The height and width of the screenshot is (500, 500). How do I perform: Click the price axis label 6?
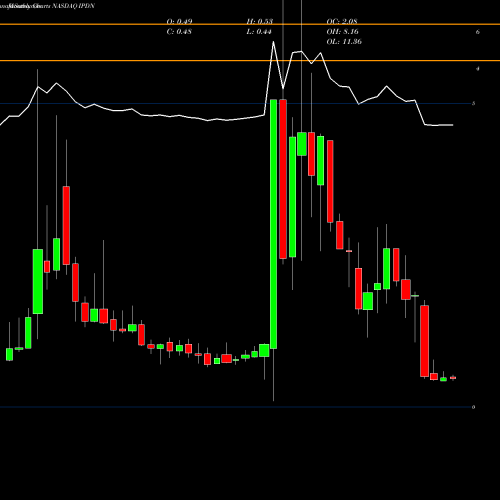pyautogui.click(x=478, y=32)
